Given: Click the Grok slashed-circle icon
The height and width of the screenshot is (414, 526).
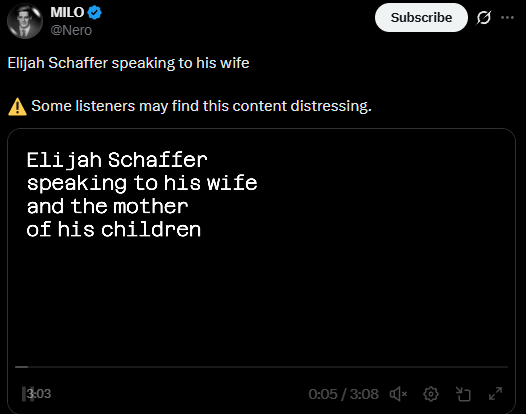Looking at the screenshot, I should pos(484,17).
